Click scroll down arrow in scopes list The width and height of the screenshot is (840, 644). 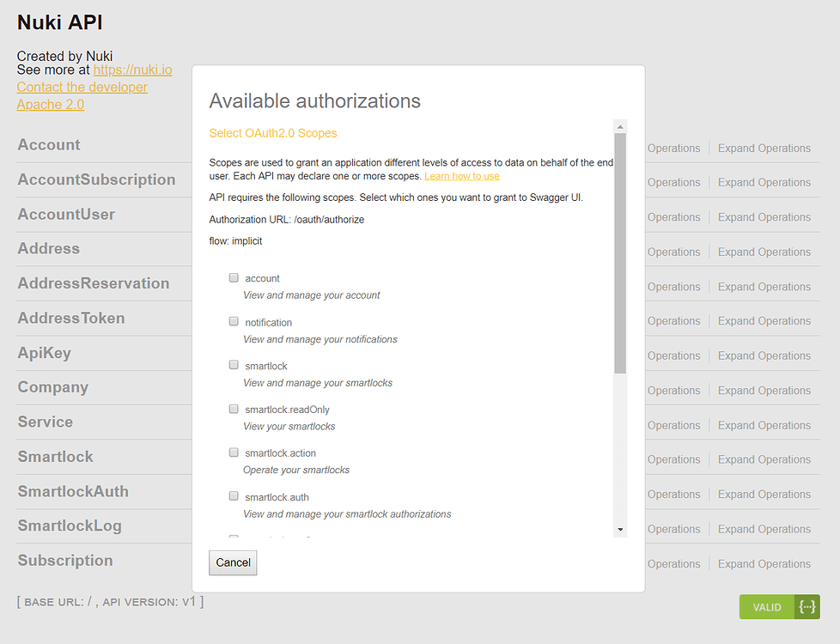pyautogui.click(x=620, y=529)
